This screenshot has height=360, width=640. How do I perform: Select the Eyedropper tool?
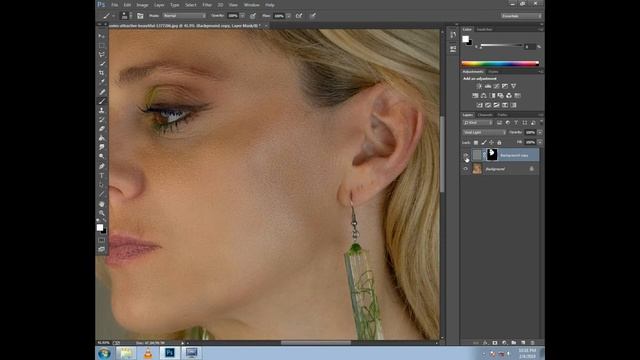[102, 82]
